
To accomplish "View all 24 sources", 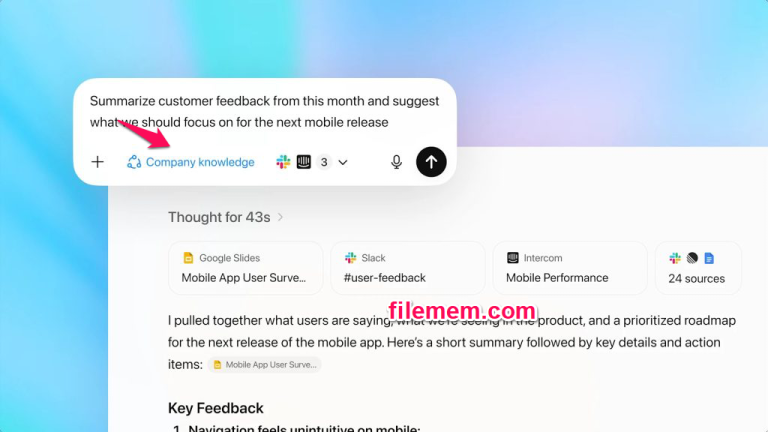I will (698, 268).
